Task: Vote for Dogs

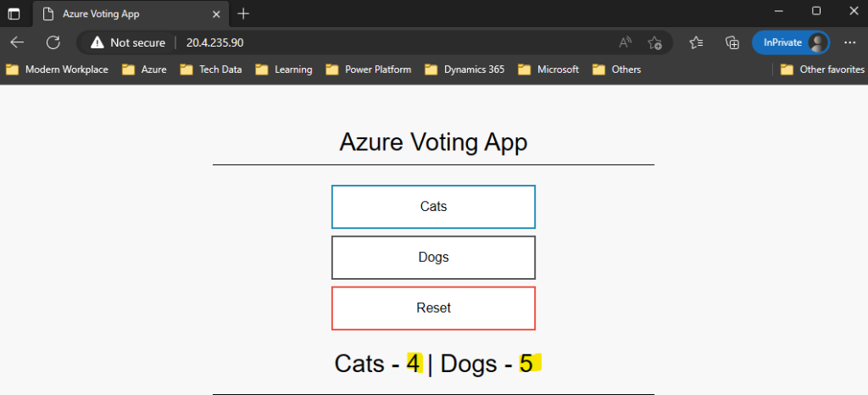Action: (433, 258)
